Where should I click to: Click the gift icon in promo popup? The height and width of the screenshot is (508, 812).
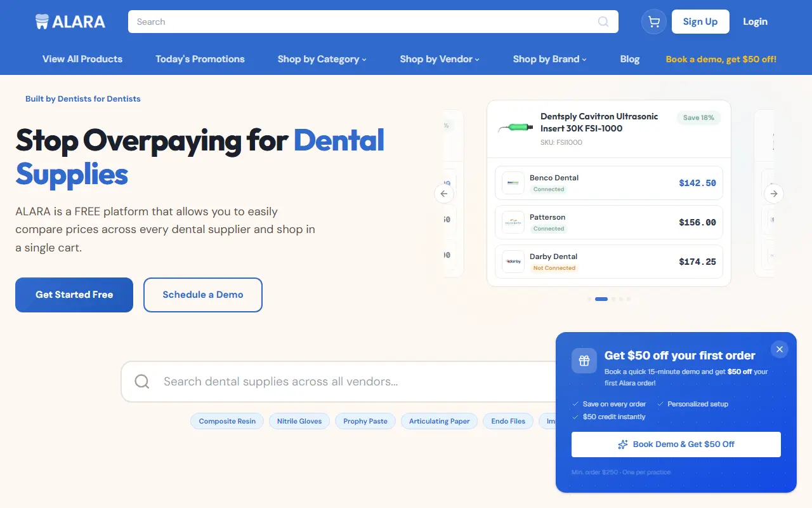(584, 361)
